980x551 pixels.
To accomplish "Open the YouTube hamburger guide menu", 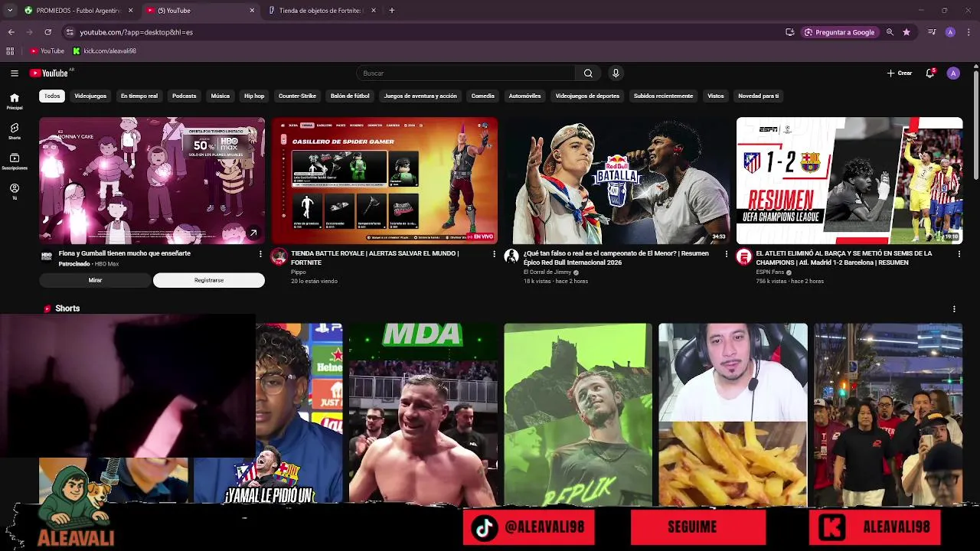I will [15, 73].
